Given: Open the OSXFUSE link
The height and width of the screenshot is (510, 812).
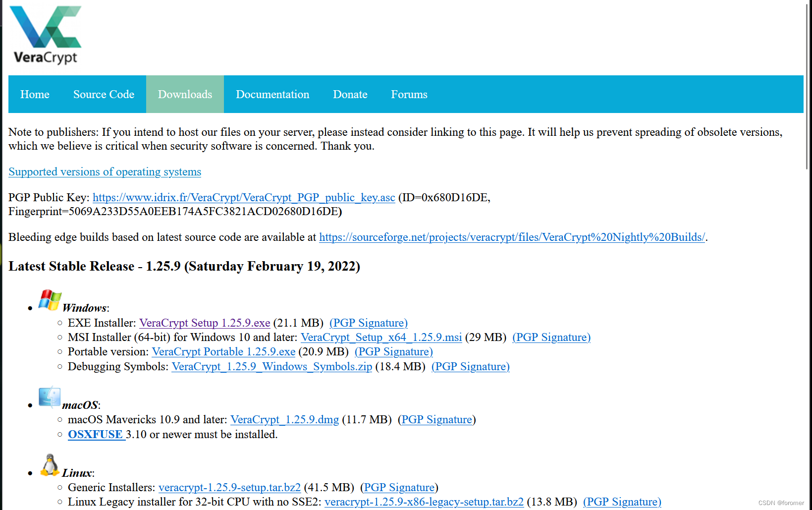Looking at the screenshot, I should pyautogui.click(x=97, y=434).
